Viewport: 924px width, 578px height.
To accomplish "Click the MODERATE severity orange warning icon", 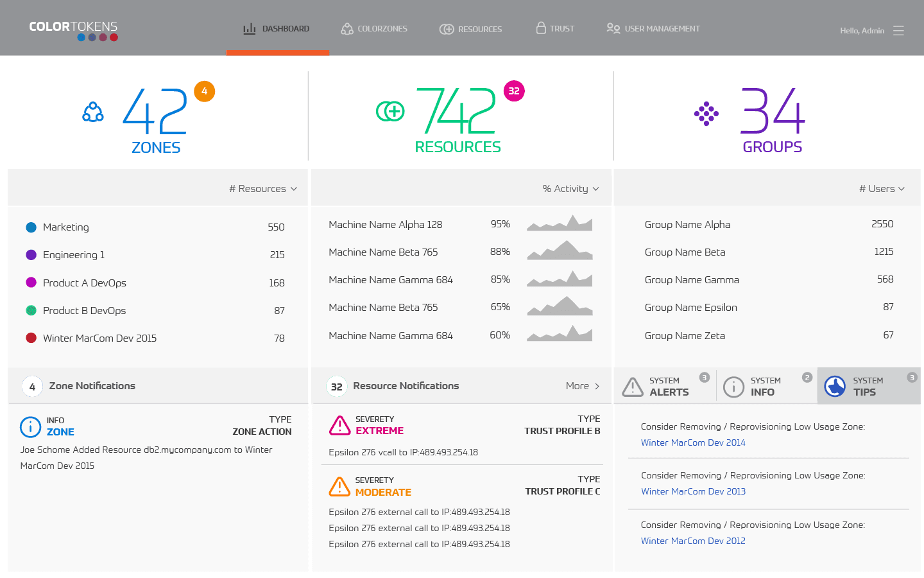I will 339,486.
